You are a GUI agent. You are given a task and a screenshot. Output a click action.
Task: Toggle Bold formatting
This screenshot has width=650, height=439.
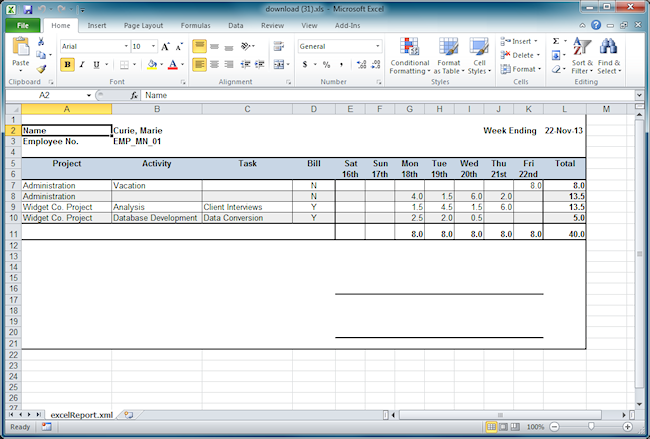coord(68,65)
